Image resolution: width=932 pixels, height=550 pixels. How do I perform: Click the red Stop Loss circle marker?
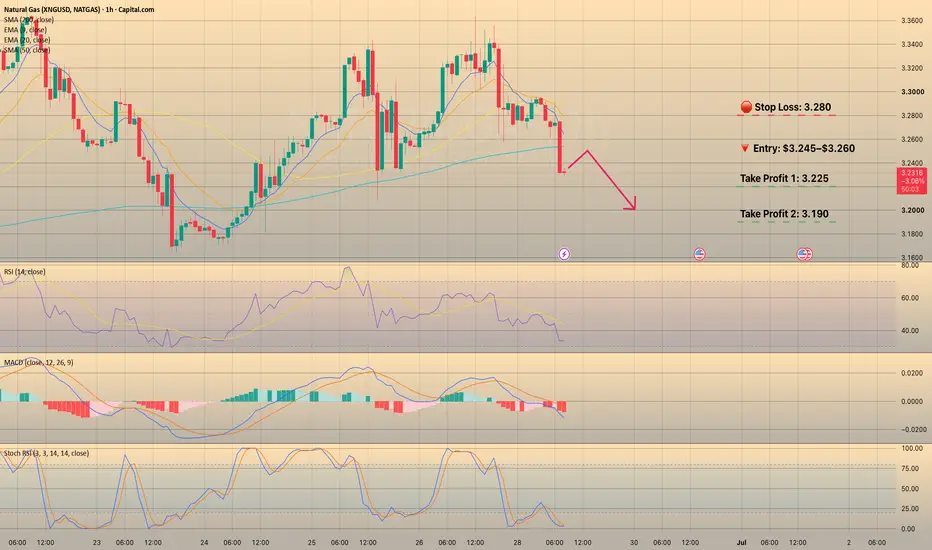tap(746, 107)
